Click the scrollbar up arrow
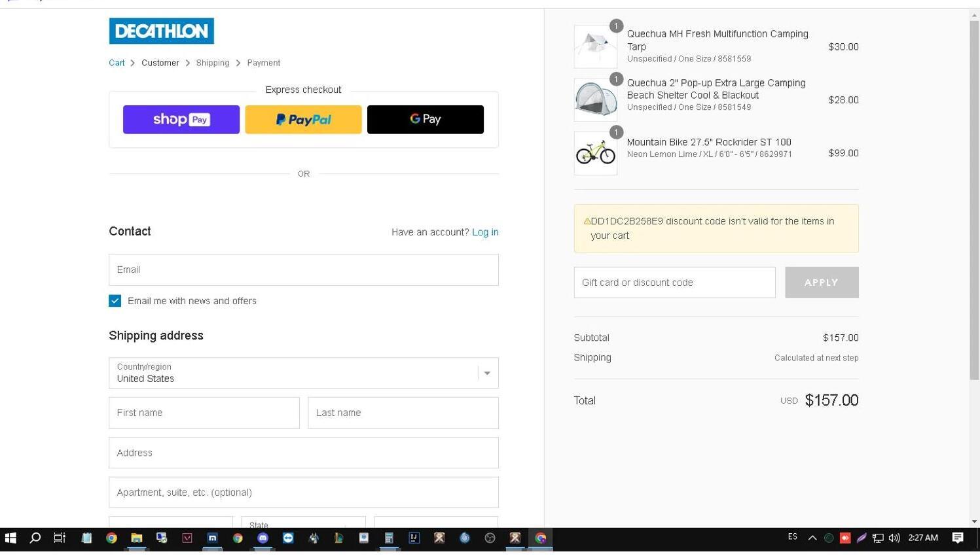The width and height of the screenshot is (980, 556). pyautogui.click(x=975, y=14)
